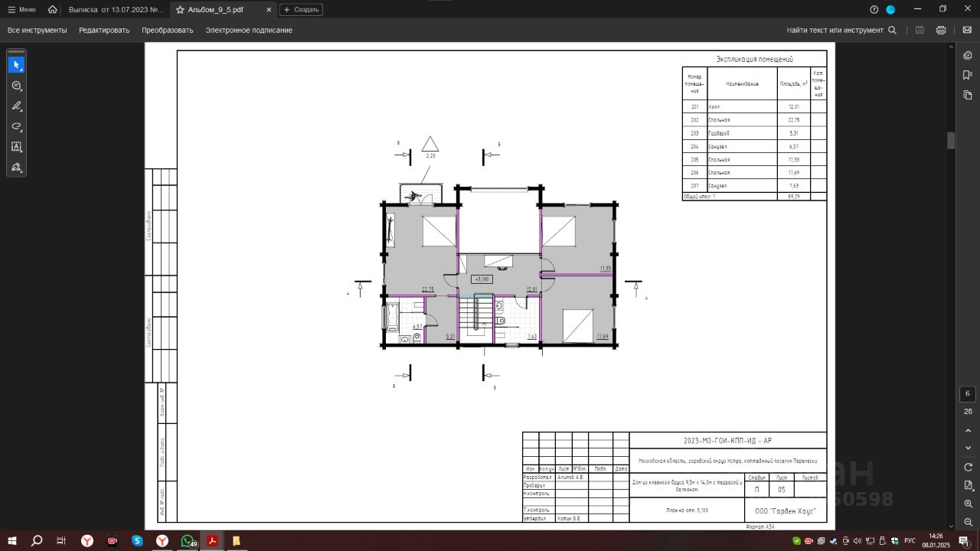The image size is (980, 551).
Task: Open the Меню hamburger menu
Action: tap(21, 9)
